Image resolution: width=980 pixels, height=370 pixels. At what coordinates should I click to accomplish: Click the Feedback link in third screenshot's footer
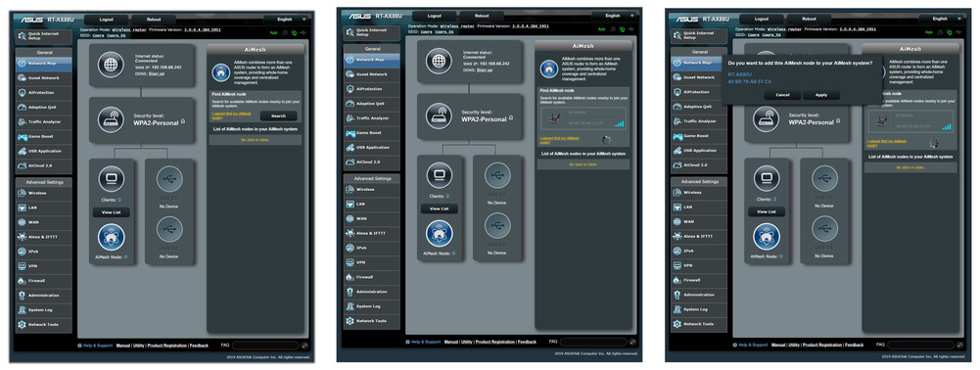click(855, 345)
